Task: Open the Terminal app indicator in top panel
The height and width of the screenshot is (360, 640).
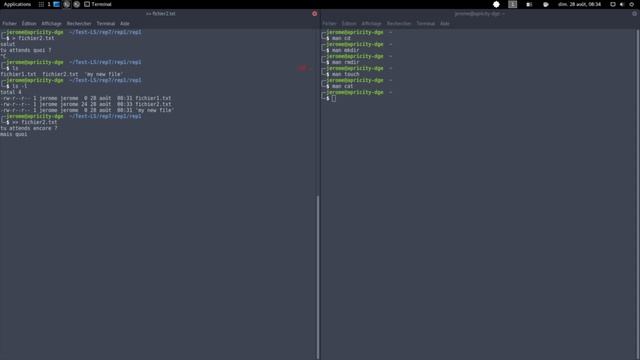Action: click(x=98, y=4)
